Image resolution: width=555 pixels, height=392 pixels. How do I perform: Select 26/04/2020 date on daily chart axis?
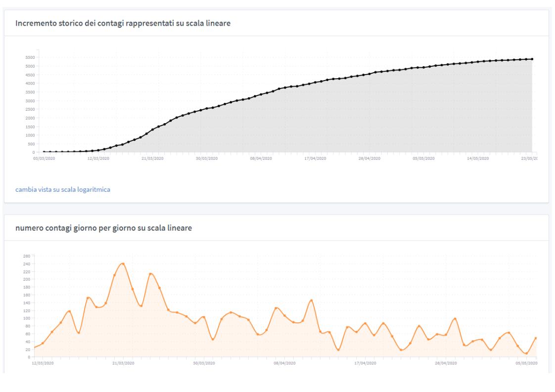pyautogui.click(x=446, y=363)
